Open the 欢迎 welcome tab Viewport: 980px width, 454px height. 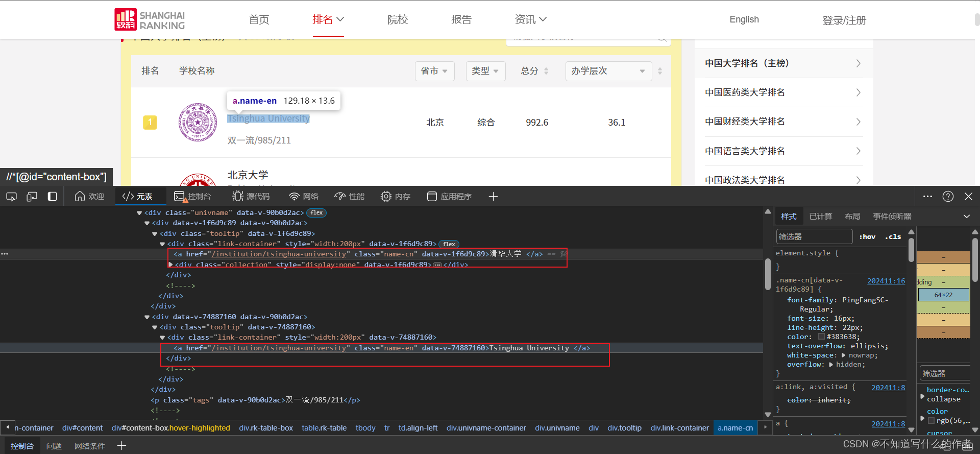[x=89, y=197]
